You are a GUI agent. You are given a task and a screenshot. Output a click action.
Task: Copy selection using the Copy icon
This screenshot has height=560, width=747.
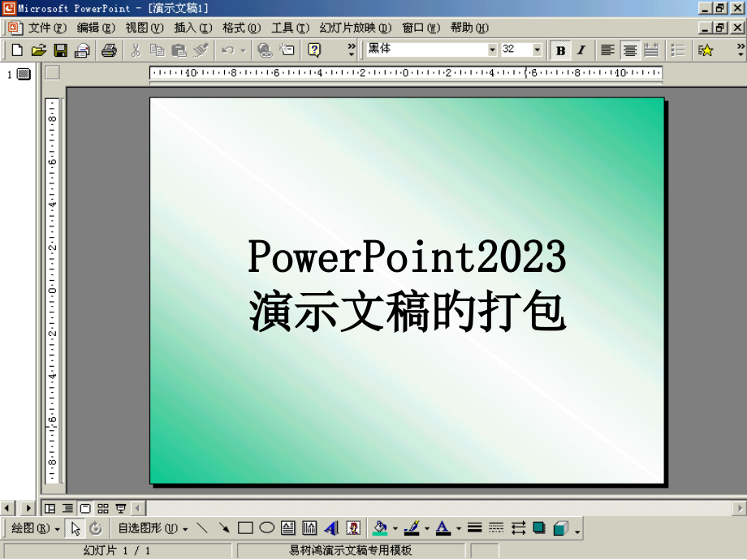pos(157,50)
